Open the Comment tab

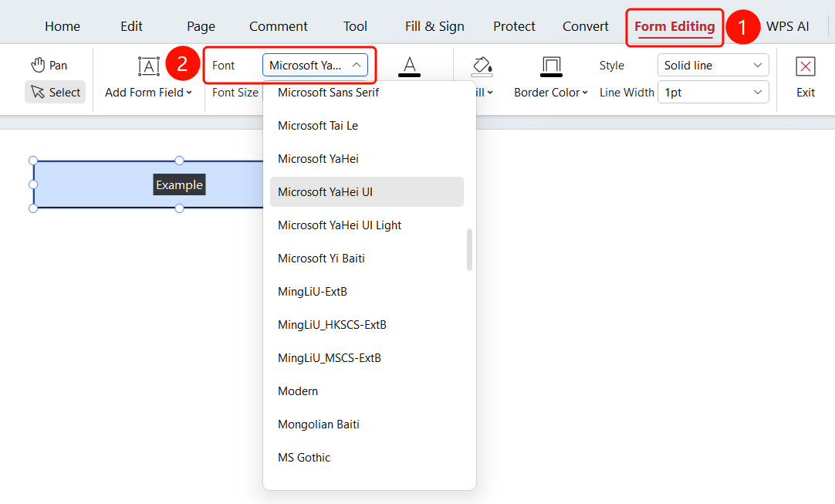[279, 26]
